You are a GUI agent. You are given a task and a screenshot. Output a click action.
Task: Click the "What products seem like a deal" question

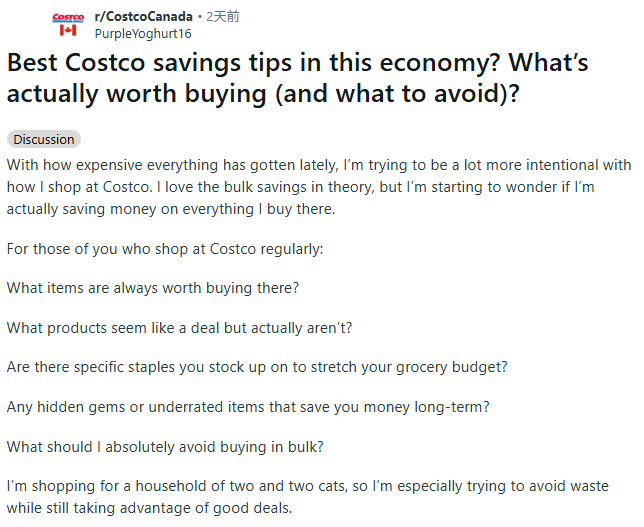tap(182, 327)
